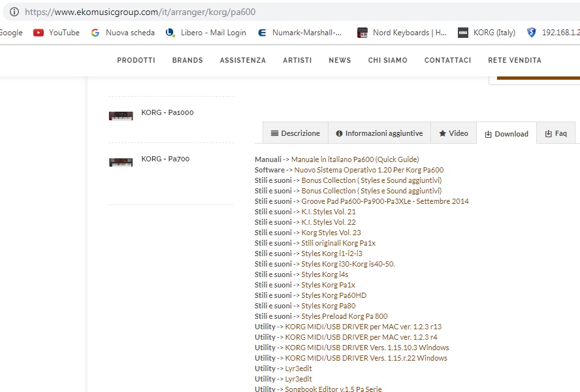Download K.I. Styles Vol. 22
Screen dimensions: 580x392
point(329,222)
